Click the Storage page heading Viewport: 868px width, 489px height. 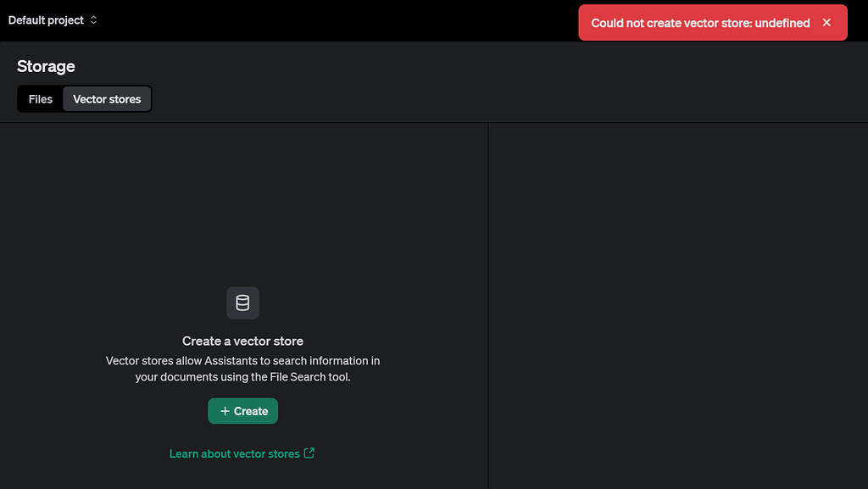[46, 66]
